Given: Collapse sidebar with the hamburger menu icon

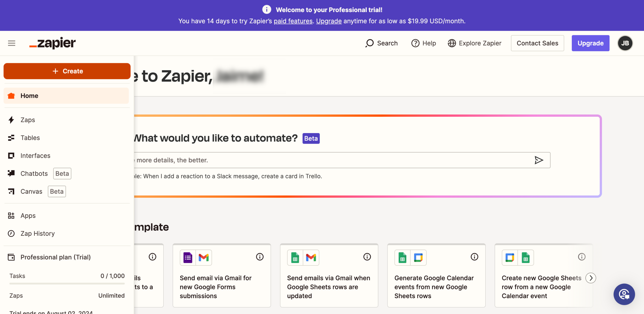Looking at the screenshot, I should 12,43.
